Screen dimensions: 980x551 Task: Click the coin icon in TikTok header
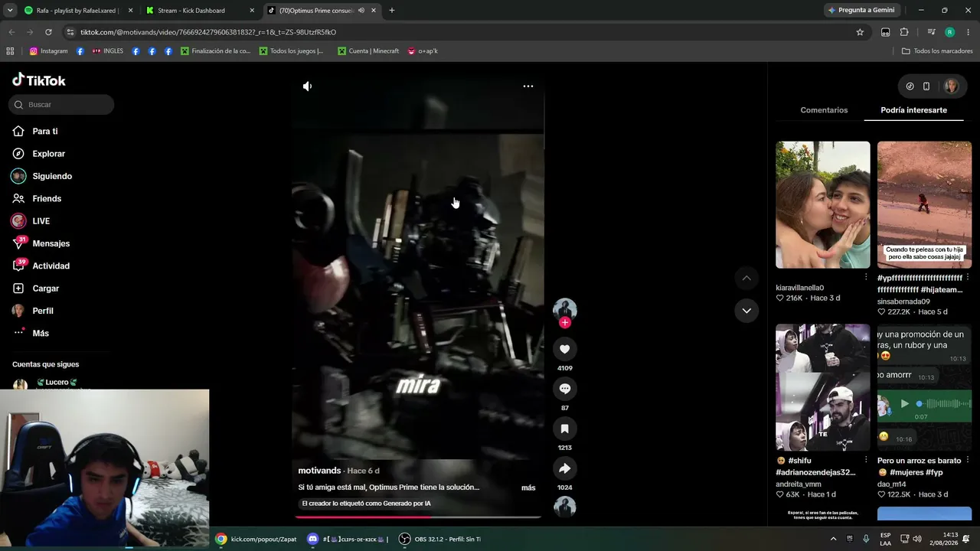coord(910,86)
